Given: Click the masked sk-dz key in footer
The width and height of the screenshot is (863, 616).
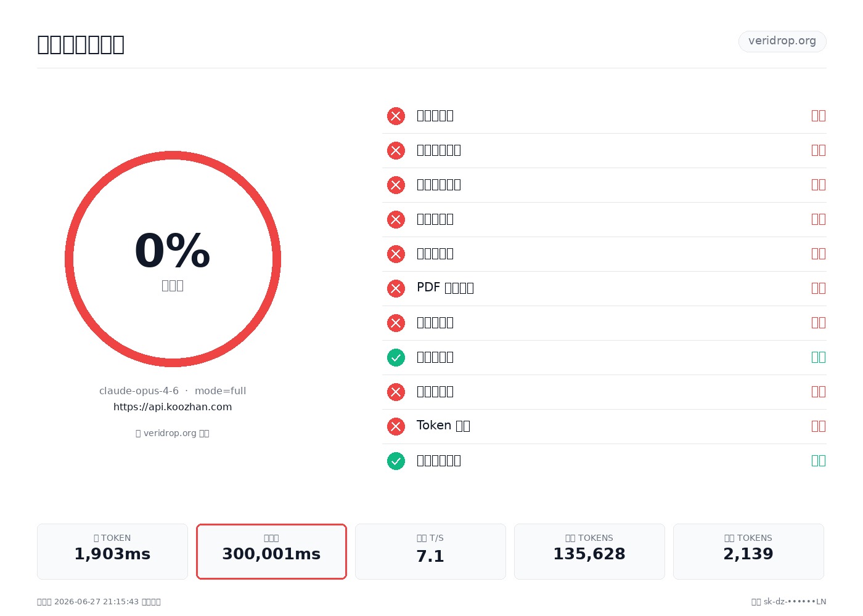Looking at the screenshot, I should [x=795, y=602].
